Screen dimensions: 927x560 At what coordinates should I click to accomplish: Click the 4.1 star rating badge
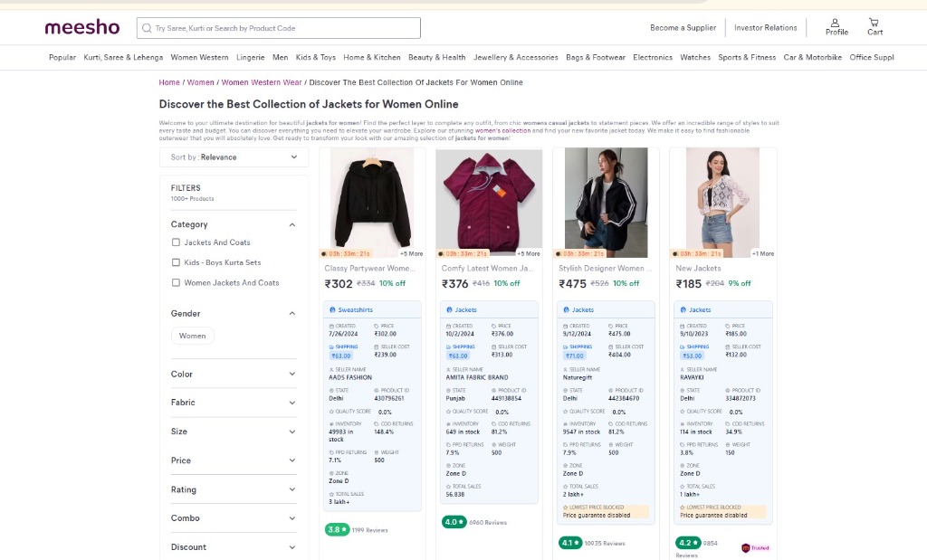pos(570,543)
